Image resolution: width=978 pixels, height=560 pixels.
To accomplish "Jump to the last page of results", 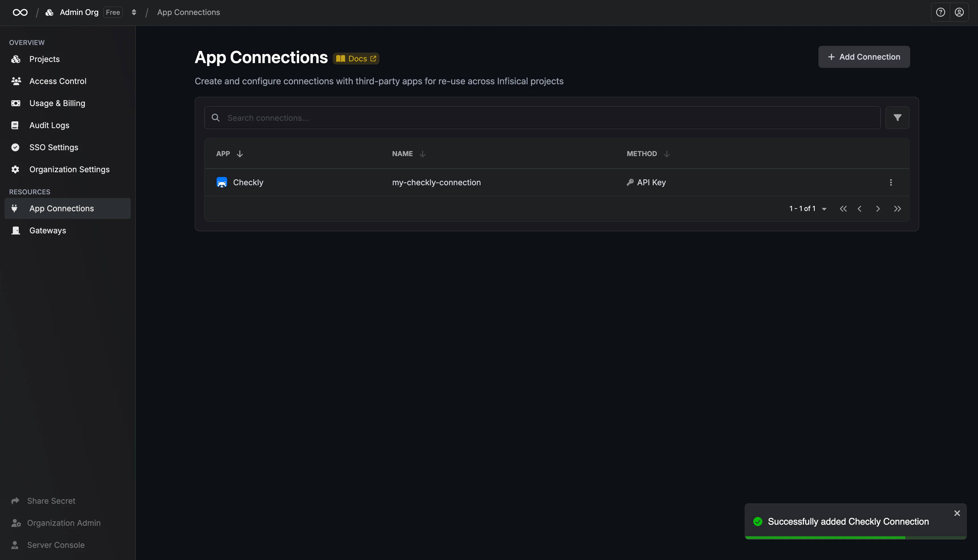I will pos(897,209).
